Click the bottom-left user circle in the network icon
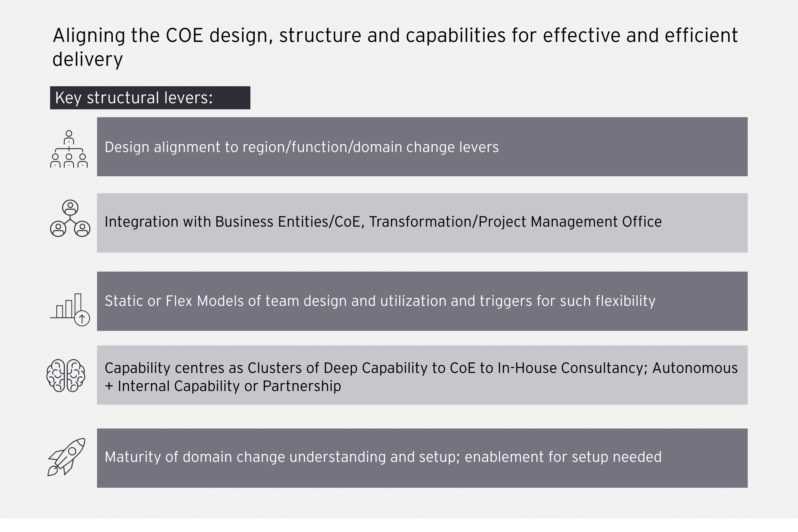The width and height of the screenshot is (798, 532). [58, 229]
